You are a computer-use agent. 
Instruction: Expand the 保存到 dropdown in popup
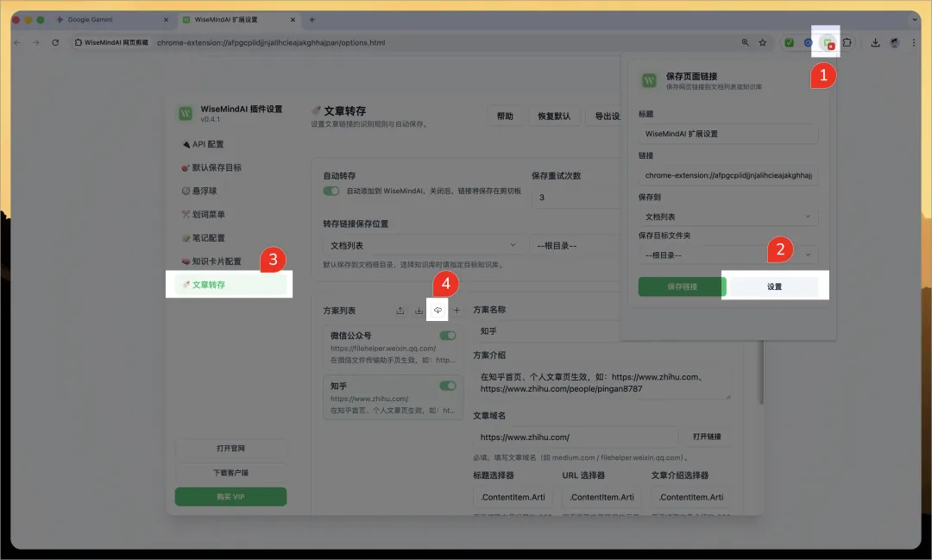[x=729, y=216]
